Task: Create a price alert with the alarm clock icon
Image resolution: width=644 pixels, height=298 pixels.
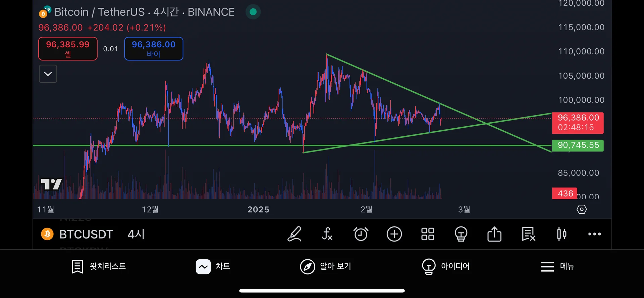Action: pyautogui.click(x=361, y=234)
